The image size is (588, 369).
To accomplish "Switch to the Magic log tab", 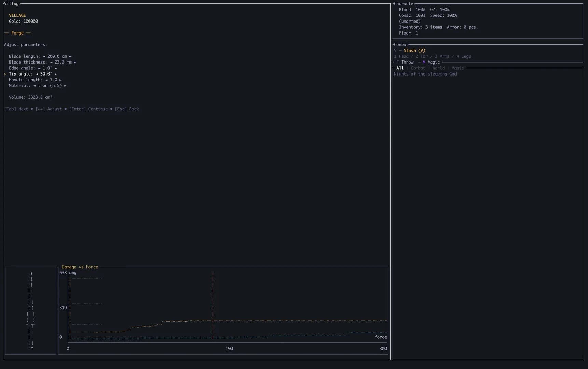I will tap(458, 68).
